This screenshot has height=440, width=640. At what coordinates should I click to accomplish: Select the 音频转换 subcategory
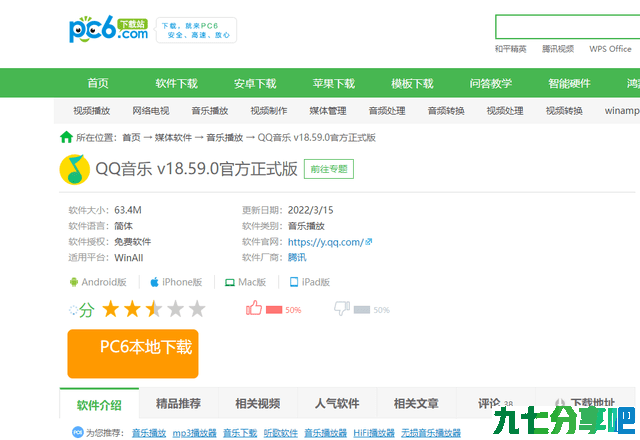point(446,111)
